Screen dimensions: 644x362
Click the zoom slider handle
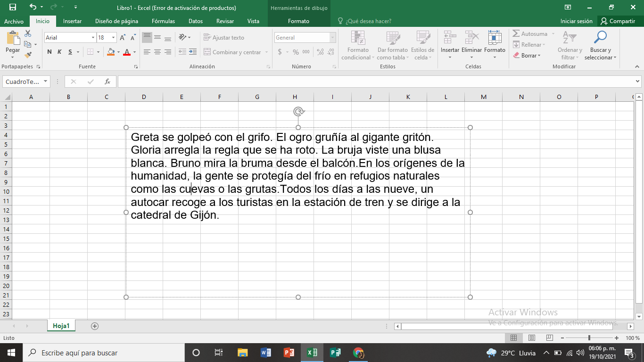589,338
